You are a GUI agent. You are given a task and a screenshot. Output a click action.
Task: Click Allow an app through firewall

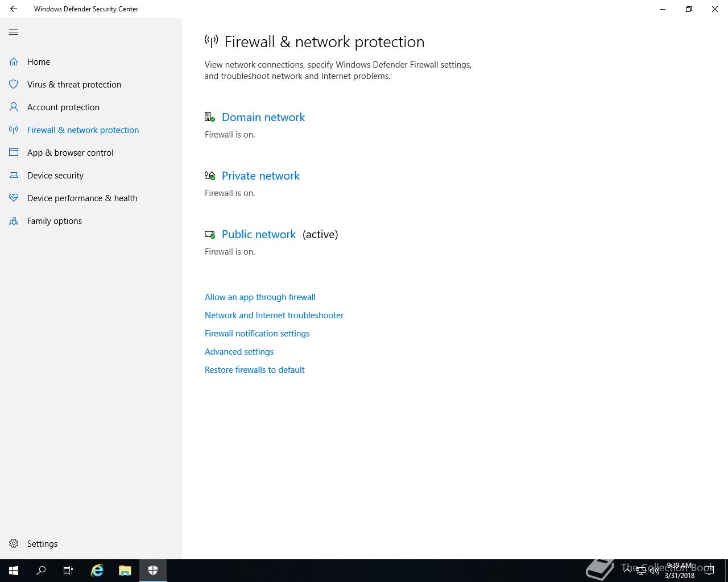[260, 297]
